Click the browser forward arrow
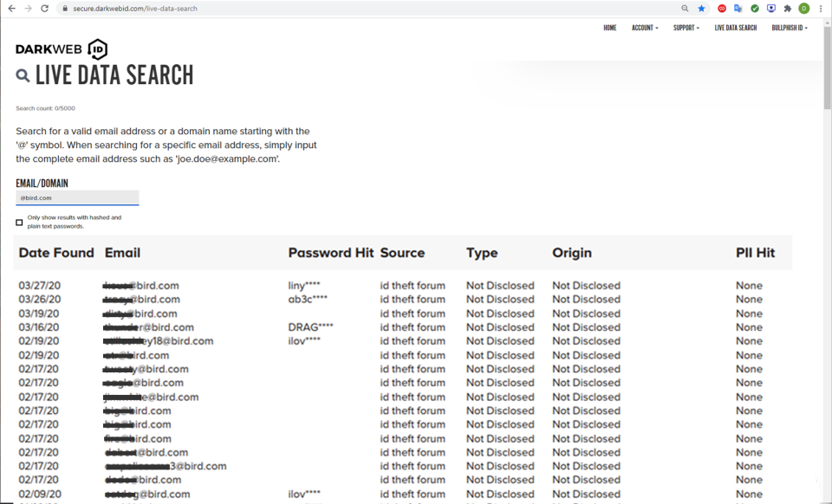Image resolution: width=832 pixels, height=504 pixels. pos(28,9)
